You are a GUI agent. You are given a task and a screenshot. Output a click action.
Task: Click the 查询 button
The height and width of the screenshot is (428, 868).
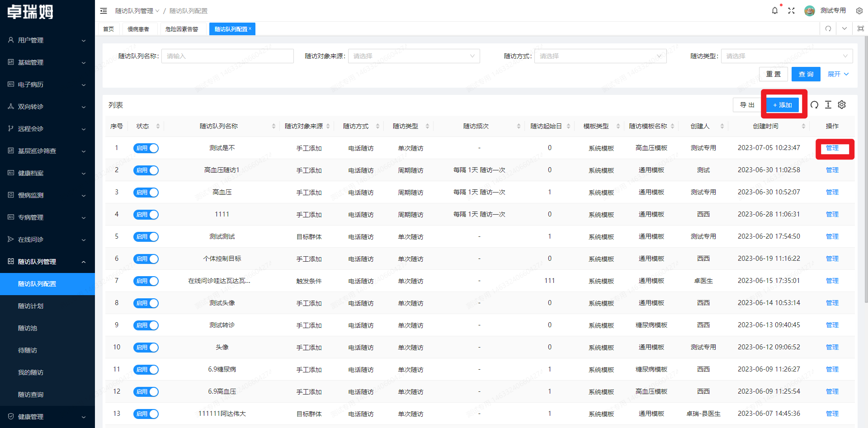(806, 74)
